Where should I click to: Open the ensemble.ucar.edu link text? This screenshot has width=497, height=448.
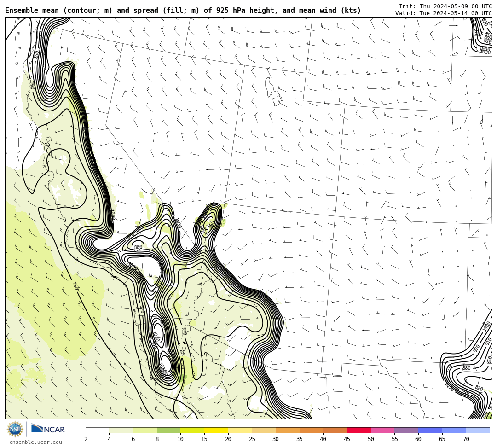(x=36, y=442)
